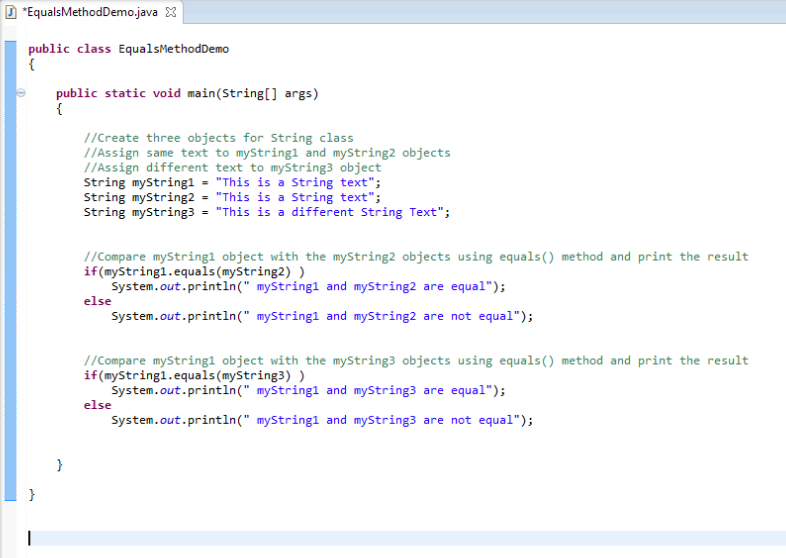Image resolution: width=786 pixels, height=558 pixels.
Task: Click the first else keyword
Action: [98, 301]
